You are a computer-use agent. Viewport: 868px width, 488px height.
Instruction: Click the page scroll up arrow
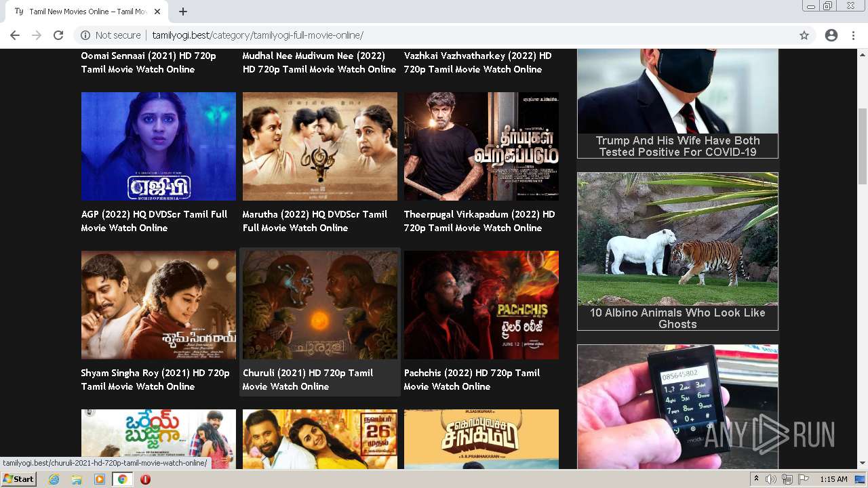click(863, 54)
